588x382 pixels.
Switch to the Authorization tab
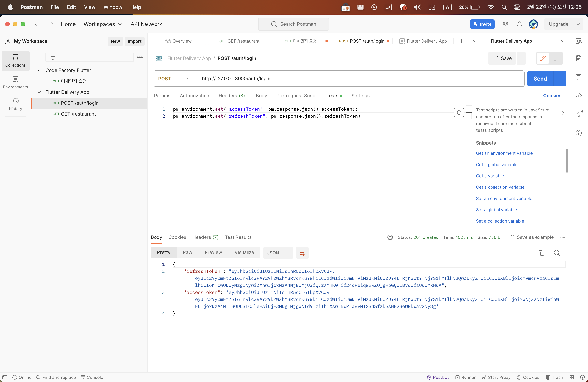pyautogui.click(x=194, y=96)
